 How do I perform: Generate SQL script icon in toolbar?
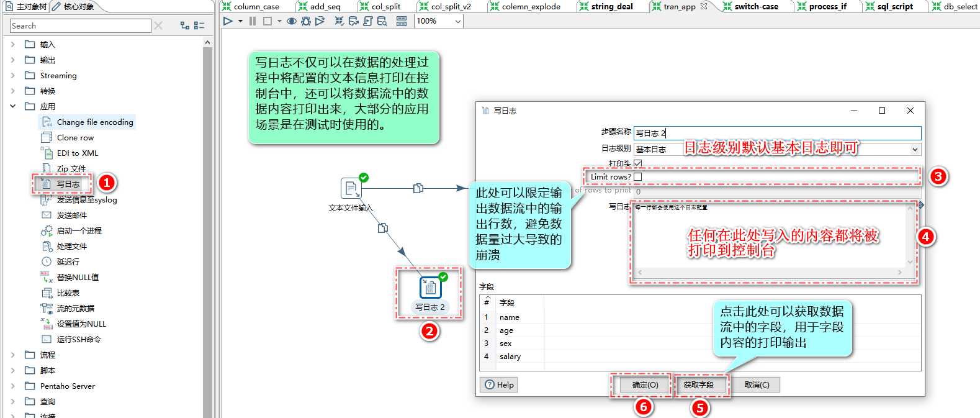coord(367,21)
